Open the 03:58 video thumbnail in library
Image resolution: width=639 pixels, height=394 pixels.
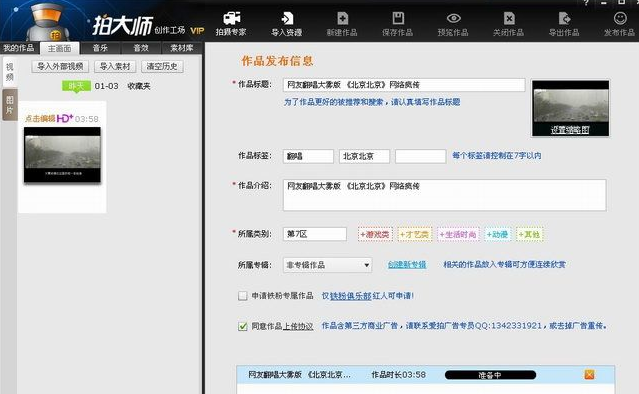click(62, 155)
